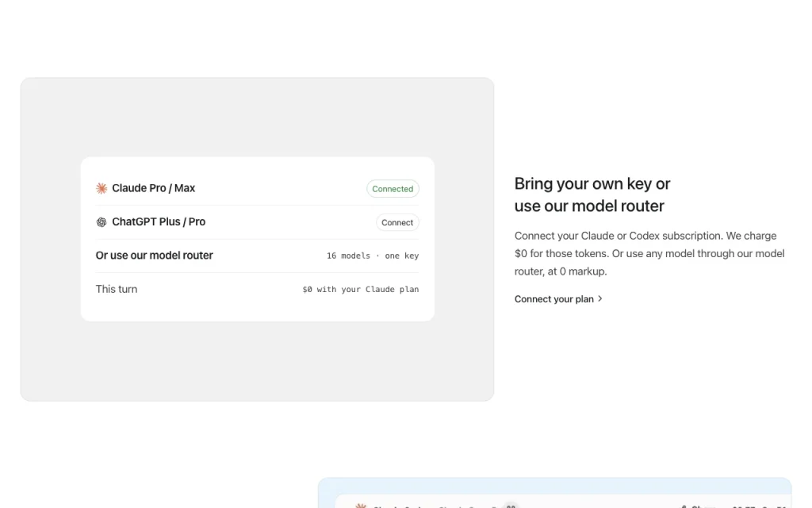Select the Claude Pro / Max label

pos(153,188)
